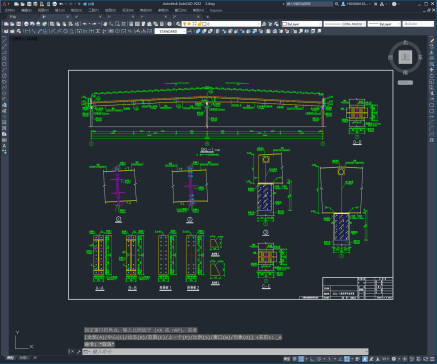Open the 修改(M) menu

coord(145,10)
